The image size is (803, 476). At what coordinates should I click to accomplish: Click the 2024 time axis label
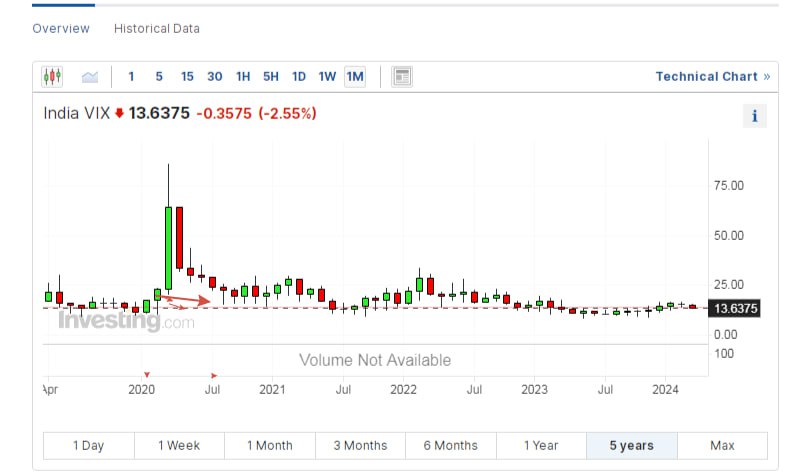point(665,390)
